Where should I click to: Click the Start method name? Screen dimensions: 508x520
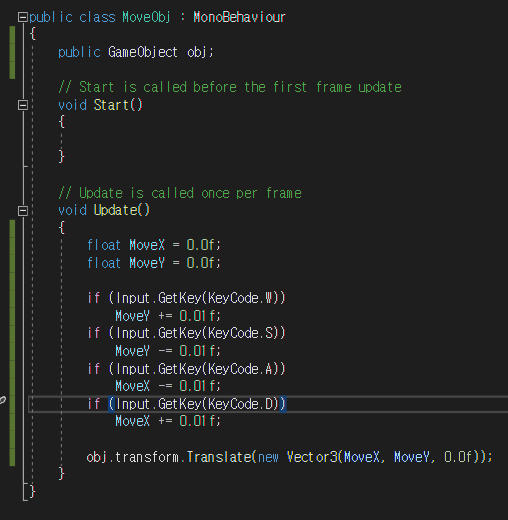[111, 105]
